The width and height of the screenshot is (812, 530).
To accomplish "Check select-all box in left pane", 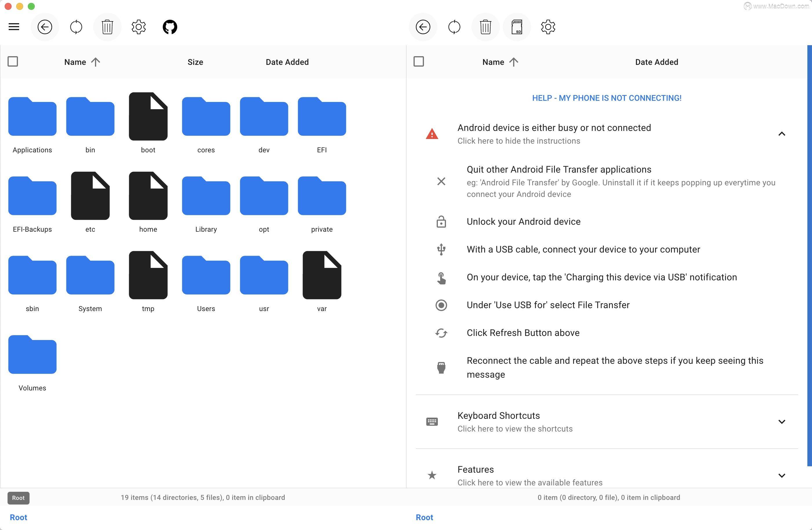I will click(x=13, y=62).
